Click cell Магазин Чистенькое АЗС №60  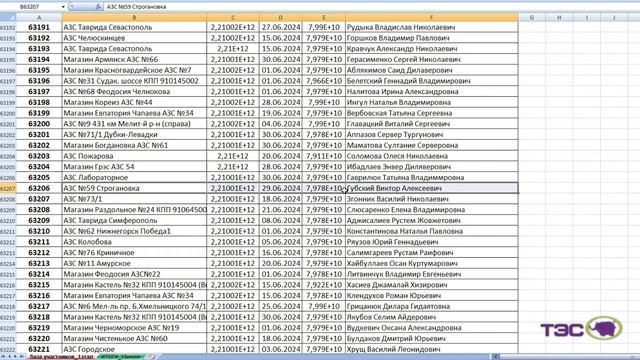[x=134, y=338]
